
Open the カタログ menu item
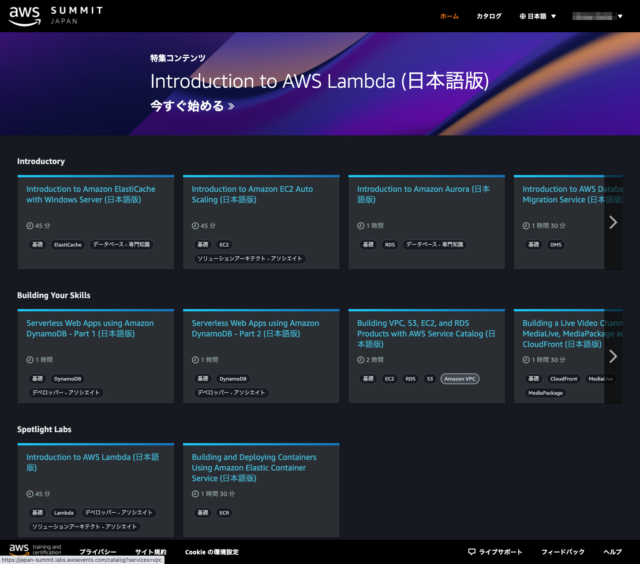[489, 16]
